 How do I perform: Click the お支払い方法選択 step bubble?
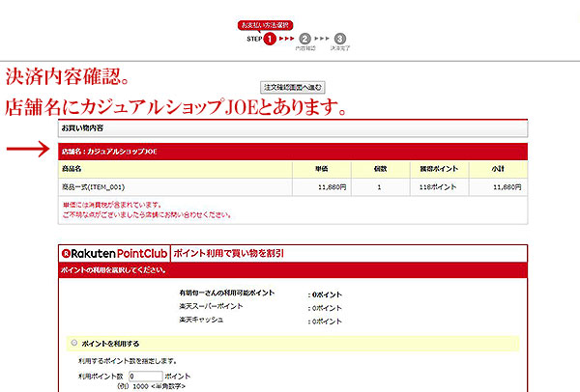point(265,25)
